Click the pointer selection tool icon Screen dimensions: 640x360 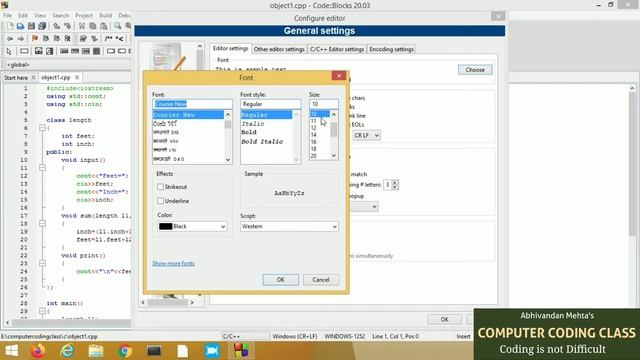(x=9, y=51)
